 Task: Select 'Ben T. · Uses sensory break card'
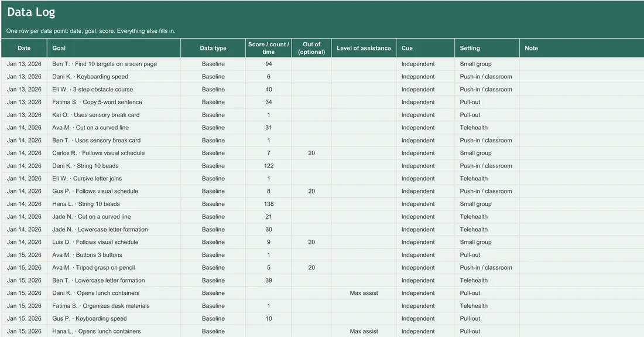[x=114, y=140]
